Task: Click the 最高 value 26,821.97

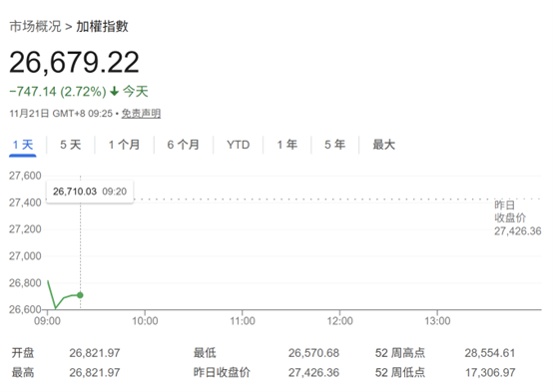Action: point(95,373)
